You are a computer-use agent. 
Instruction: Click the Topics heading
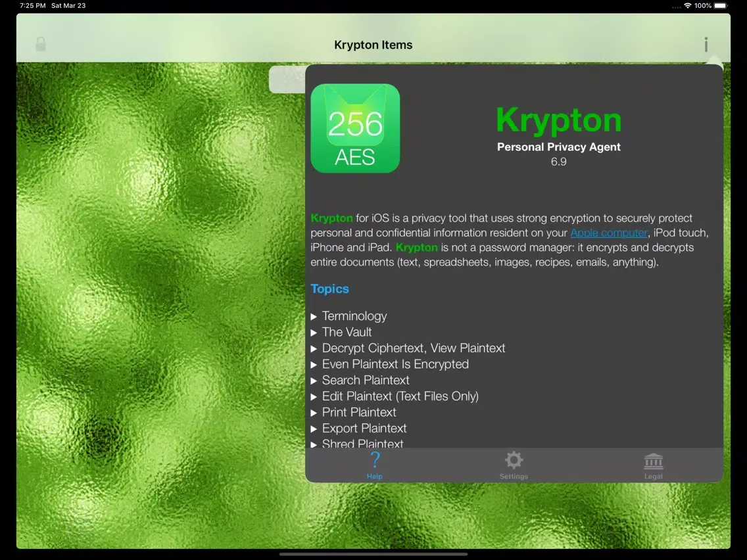tap(329, 289)
